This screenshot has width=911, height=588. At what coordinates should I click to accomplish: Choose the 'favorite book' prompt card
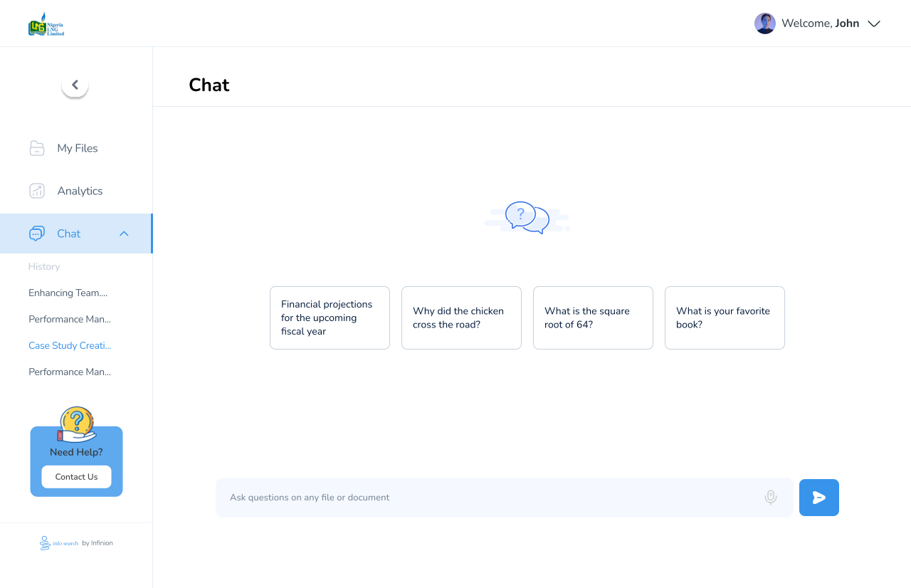pyautogui.click(x=725, y=317)
